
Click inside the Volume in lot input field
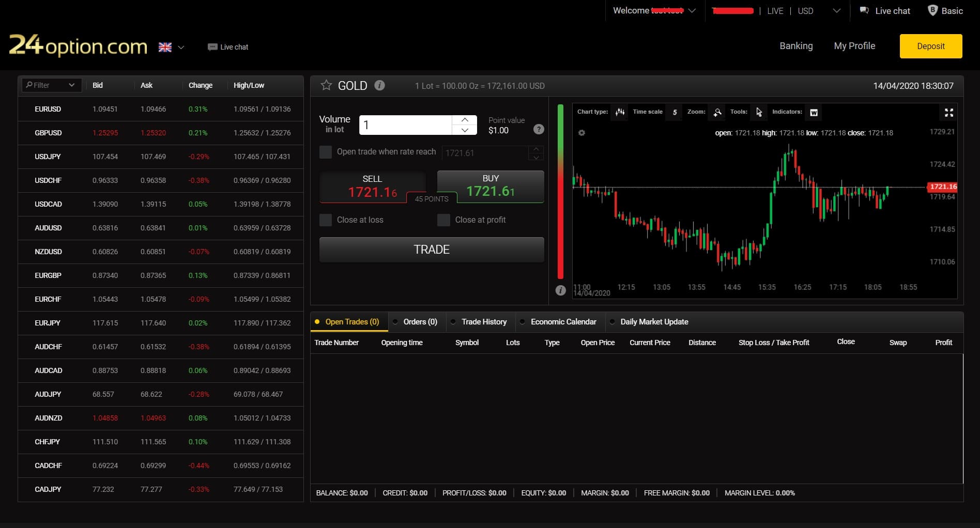[x=406, y=125]
